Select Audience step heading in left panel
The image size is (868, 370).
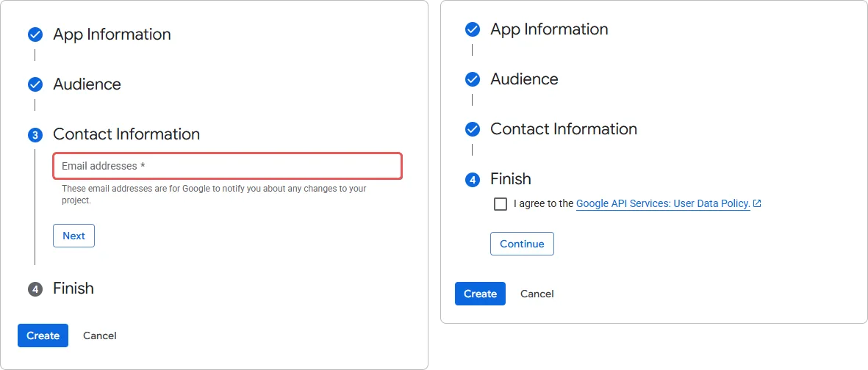pyautogui.click(x=87, y=84)
